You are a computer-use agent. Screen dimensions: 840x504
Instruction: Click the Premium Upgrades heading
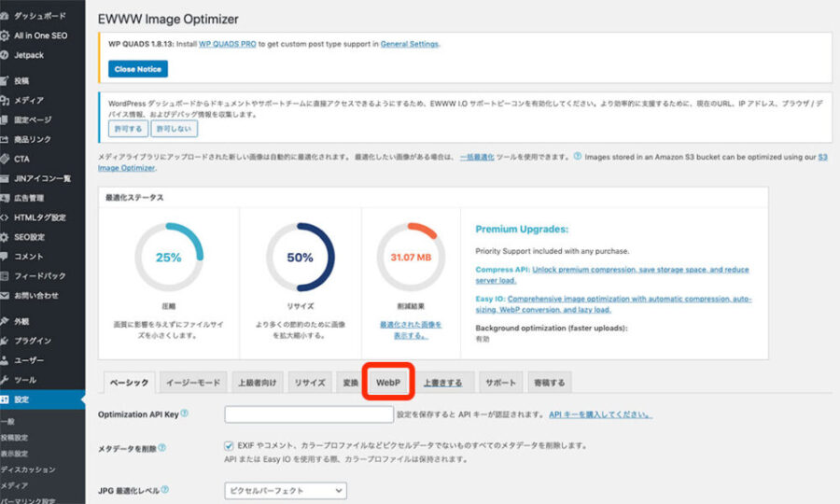(522, 229)
